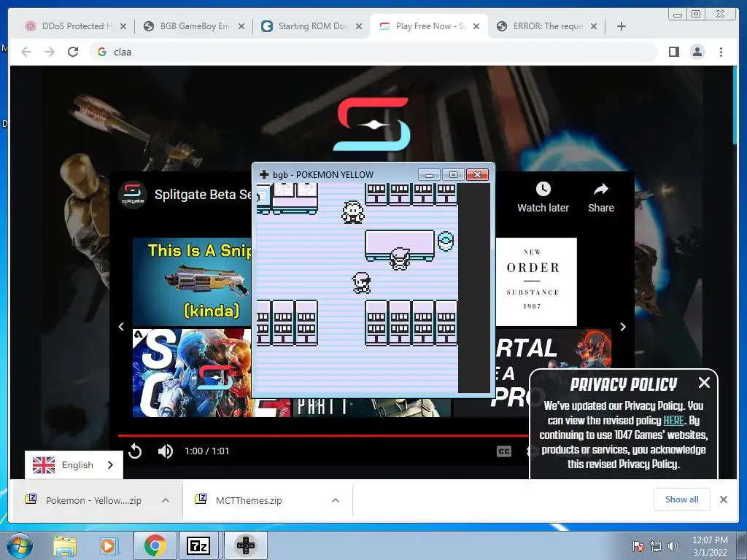Open a new browser tab
Viewport: 747px width, 560px height.
(622, 26)
